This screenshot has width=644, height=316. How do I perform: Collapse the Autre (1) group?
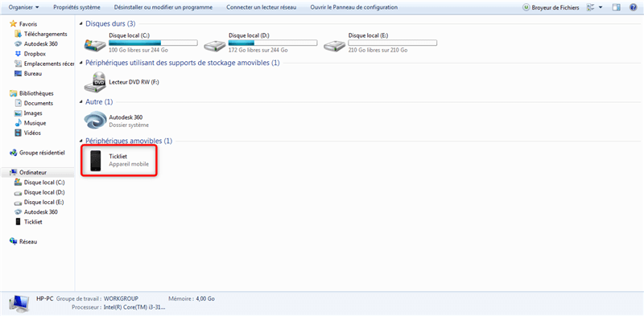(81, 102)
